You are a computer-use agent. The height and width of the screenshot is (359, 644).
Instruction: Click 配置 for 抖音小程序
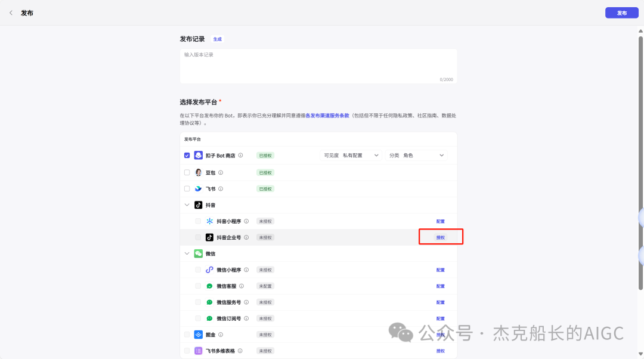[x=440, y=221]
